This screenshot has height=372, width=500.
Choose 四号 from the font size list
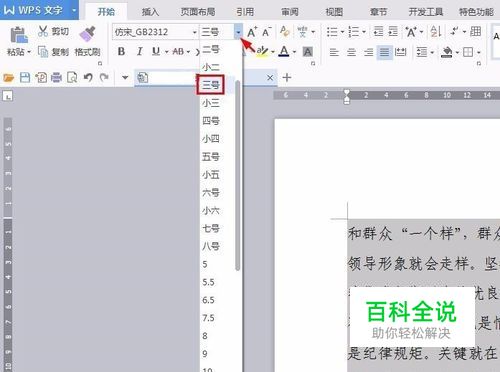211,121
